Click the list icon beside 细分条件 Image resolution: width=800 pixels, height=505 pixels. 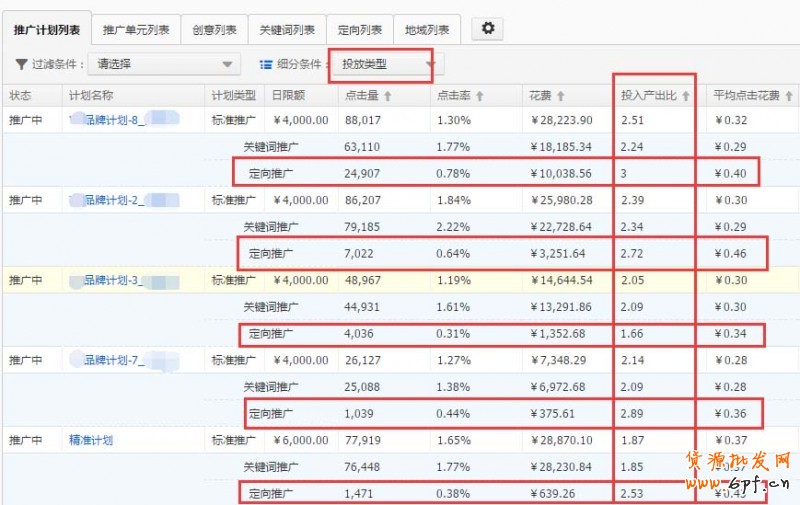266,65
